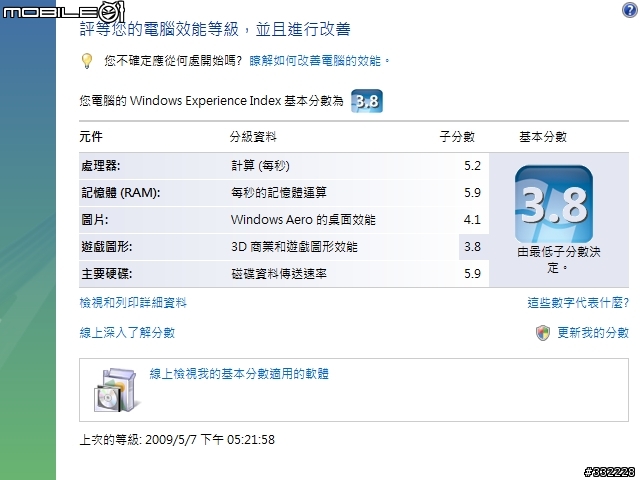Viewport: 640px width, 480px height.
Task: Click the large 3.8 base score logo
Action: point(554,204)
